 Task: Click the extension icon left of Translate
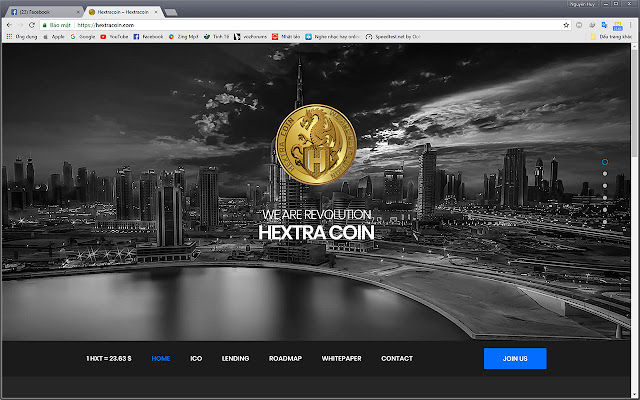point(592,25)
